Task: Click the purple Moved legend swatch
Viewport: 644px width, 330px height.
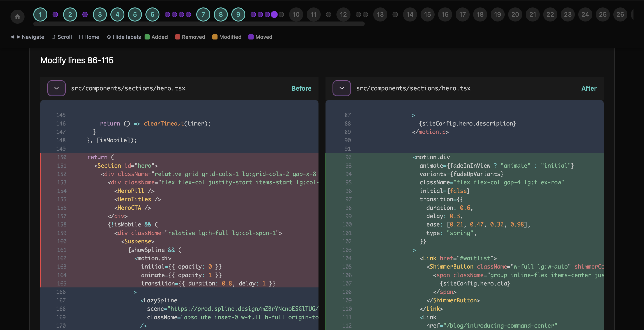Action: click(251, 37)
